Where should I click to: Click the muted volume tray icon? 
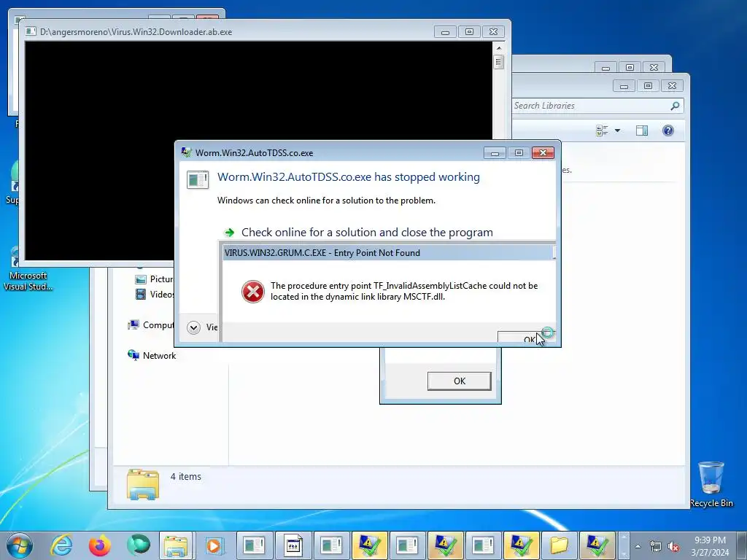[673, 546]
